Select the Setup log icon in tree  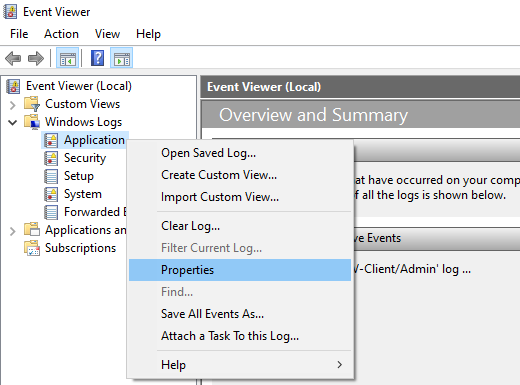pos(51,176)
